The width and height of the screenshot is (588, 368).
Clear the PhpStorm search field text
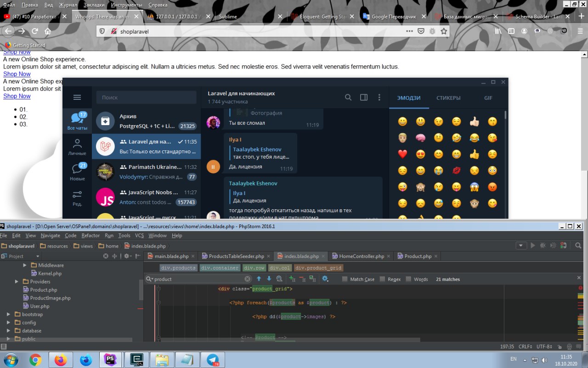coord(248,279)
